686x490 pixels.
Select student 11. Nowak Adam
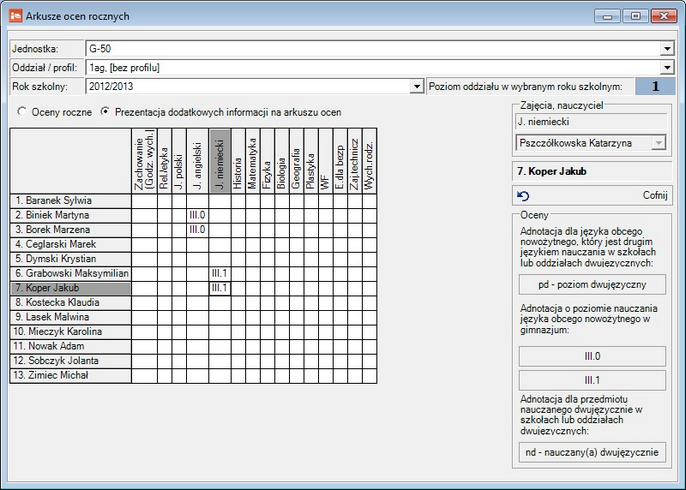(x=70, y=346)
